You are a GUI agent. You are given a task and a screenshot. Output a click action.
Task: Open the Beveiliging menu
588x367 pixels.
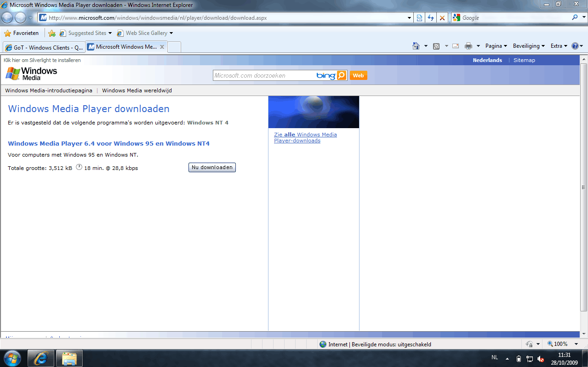click(529, 46)
